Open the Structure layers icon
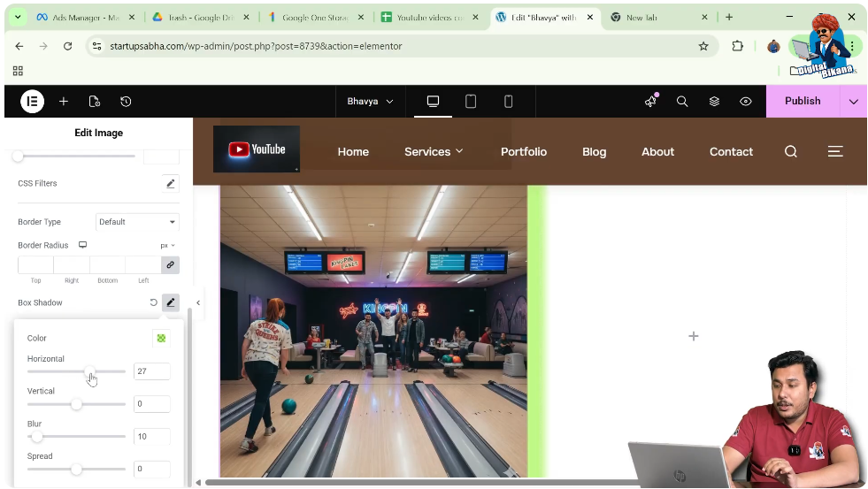 tap(714, 102)
